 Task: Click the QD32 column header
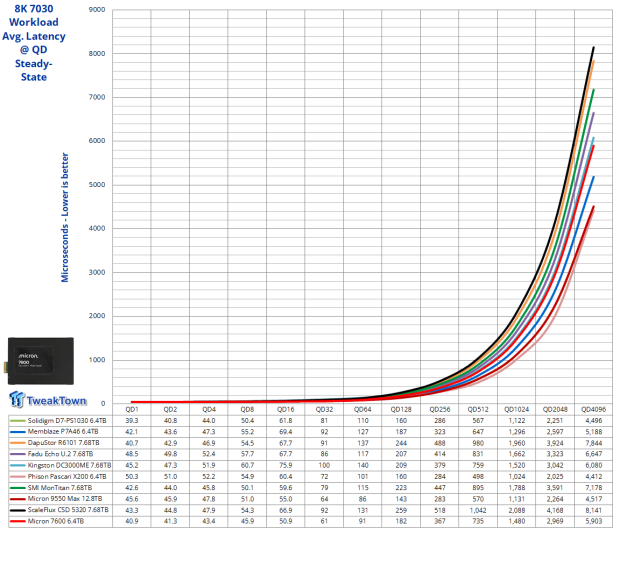point(324,409)
